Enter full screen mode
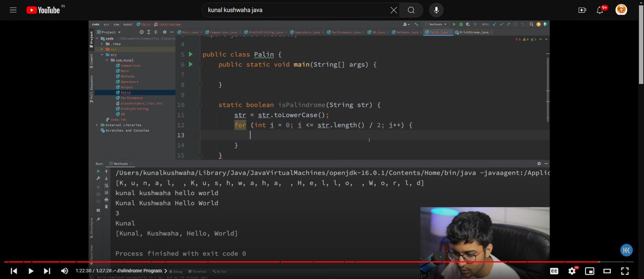This screenshot has width=644, height=279. pyautogui.click(x=625, y=271)
